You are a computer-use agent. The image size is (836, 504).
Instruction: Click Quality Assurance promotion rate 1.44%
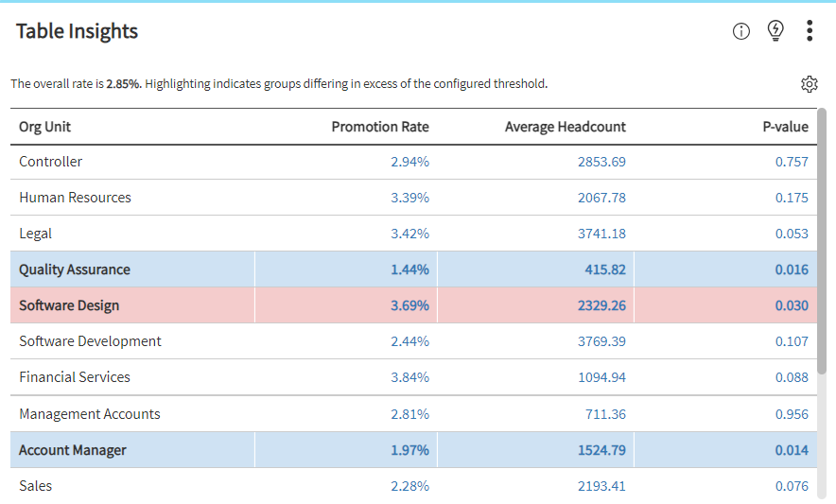pyautogui.click(x=409, y=269)
